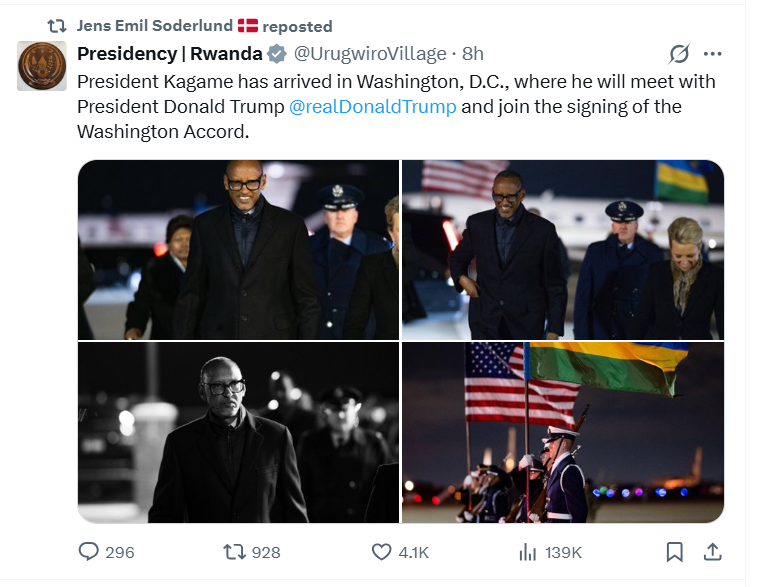Open the black-and-white Kagame photo
The image size is (763, 587).
click(238, 433)
